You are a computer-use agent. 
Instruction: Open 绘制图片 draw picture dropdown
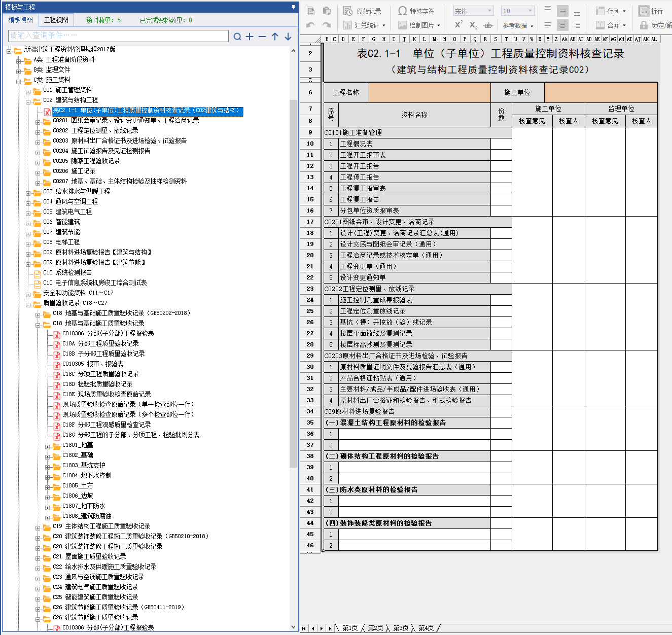419,25
